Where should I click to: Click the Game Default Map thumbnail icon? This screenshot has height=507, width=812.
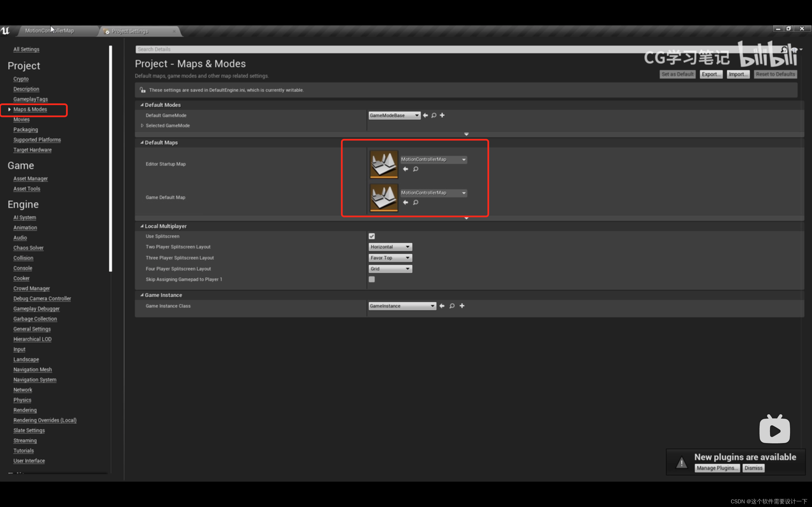click(383, 197)
